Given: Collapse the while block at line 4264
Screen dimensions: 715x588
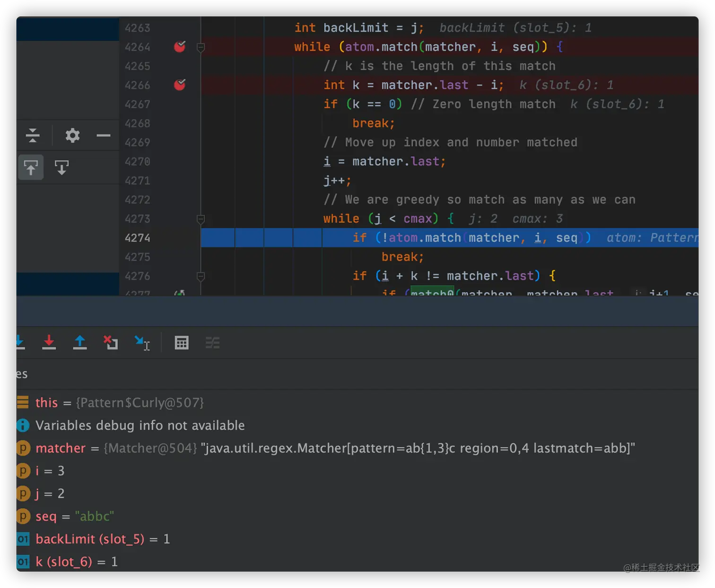Looking at the screenshot, I should coord(201,47).
